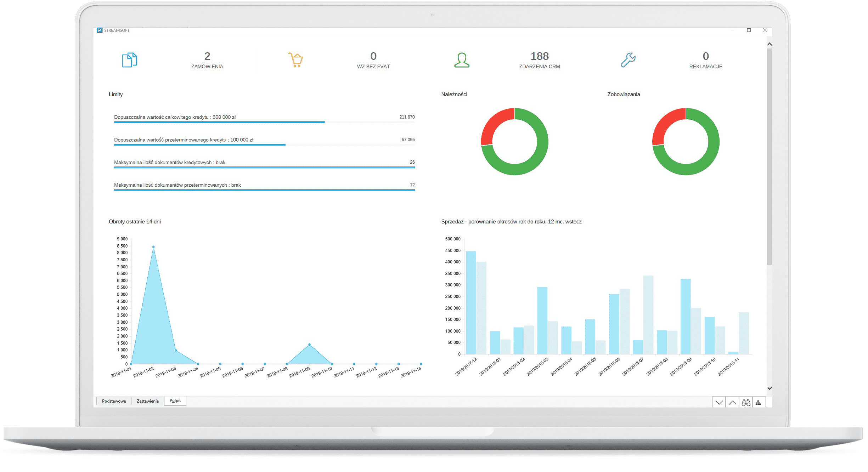Open search with the binoculars icon
Screen dimensions: 868x472
pos(746,403)
